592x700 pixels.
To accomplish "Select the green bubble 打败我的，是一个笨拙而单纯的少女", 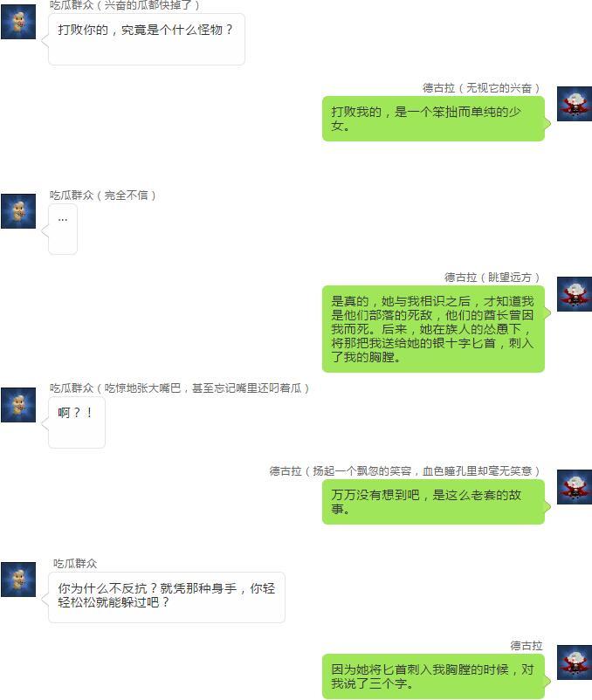I will 433,119.
